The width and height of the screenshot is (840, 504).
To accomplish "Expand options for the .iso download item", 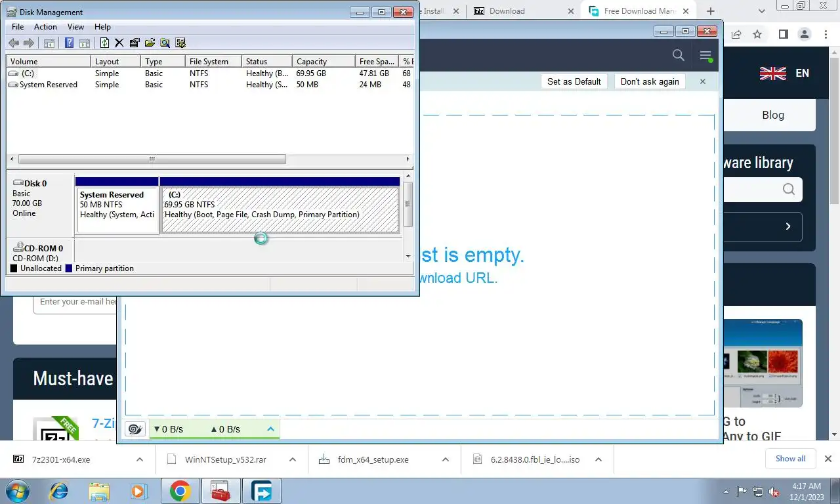I will point(598,459).
